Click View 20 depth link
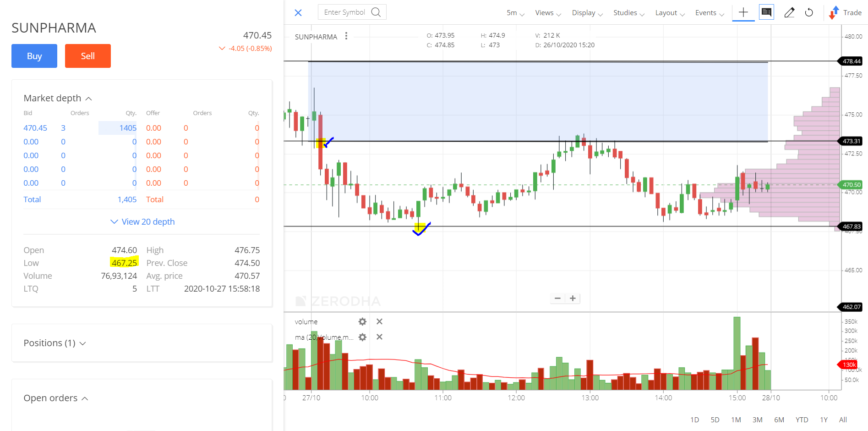868x431 pixels. [142, 222]
